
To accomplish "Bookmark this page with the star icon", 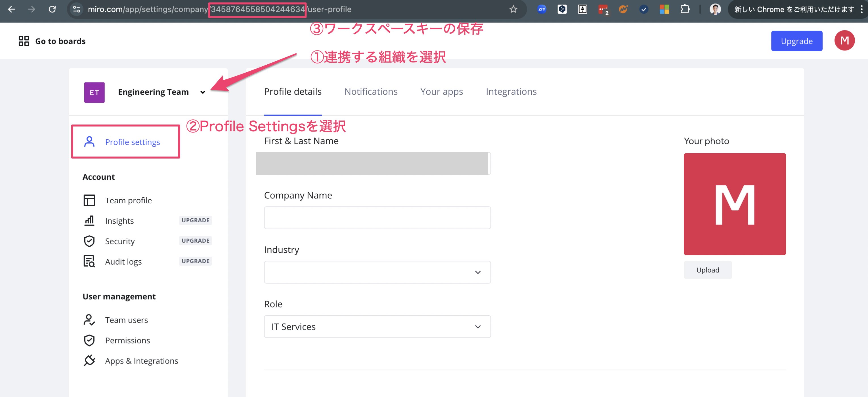I will coord(513,9).
